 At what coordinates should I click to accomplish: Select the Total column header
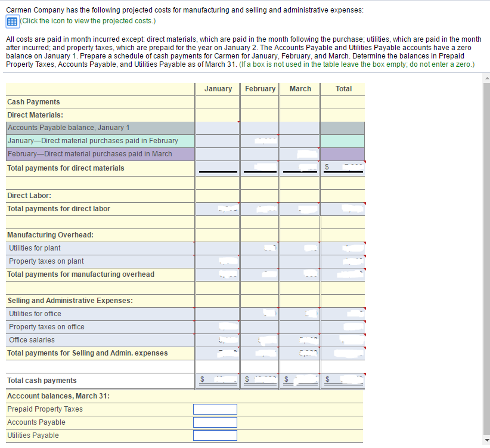(x=343, y=89)
